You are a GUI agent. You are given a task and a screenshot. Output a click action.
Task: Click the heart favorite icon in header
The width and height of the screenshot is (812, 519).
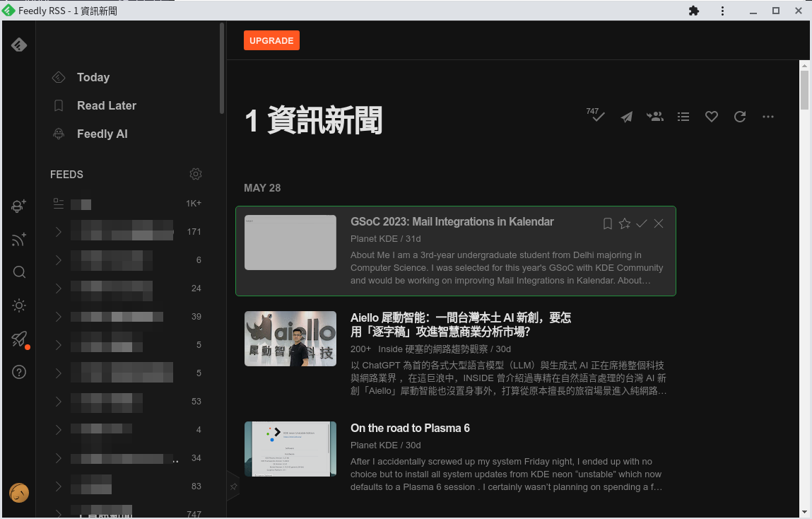click(x=712, y=117)
